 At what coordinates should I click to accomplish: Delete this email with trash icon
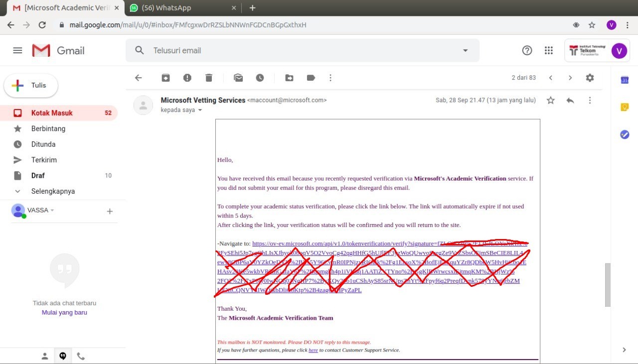209,78
